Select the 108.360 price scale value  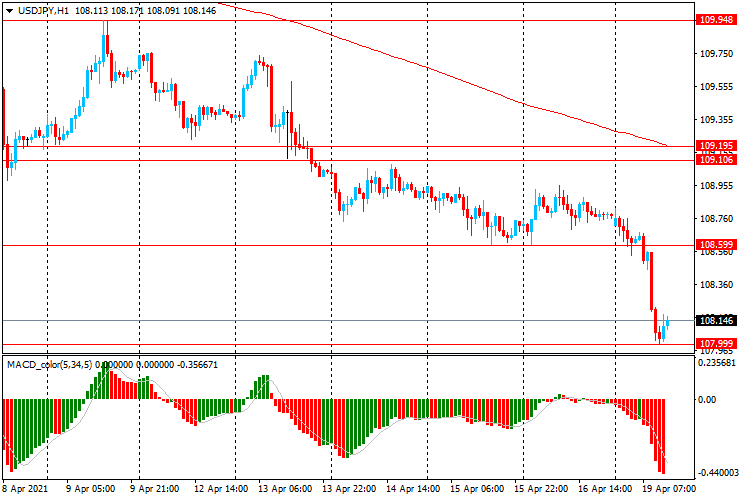coord(716,285)
